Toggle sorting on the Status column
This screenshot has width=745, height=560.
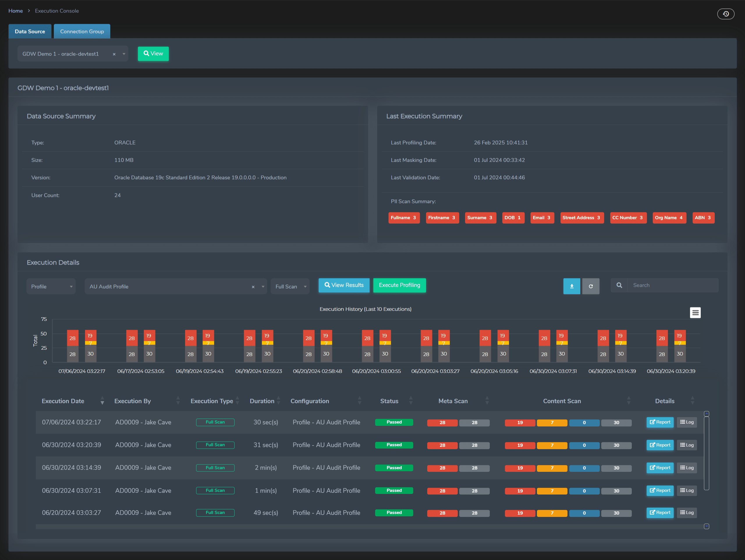[x=411, y=401]
